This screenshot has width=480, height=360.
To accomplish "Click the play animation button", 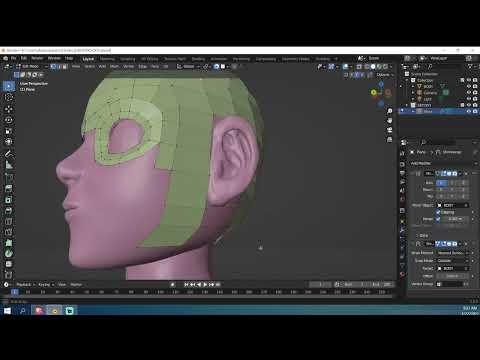I will tap(205, 285).
